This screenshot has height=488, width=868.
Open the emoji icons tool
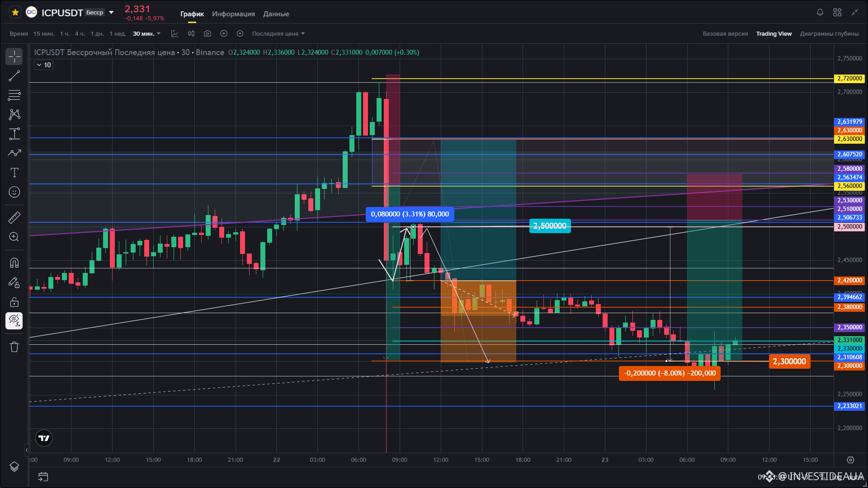point(14,192)
